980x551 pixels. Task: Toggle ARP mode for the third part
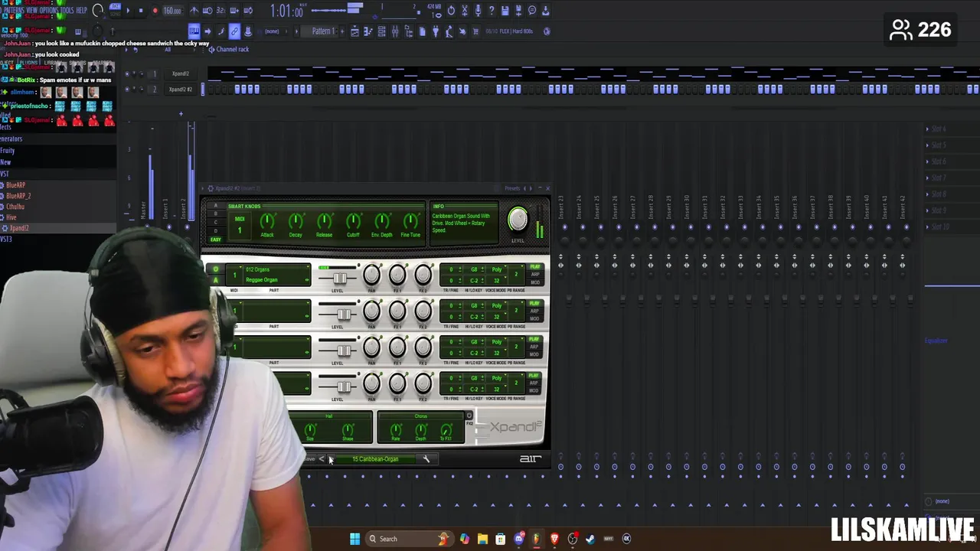[x=534, y=347]
